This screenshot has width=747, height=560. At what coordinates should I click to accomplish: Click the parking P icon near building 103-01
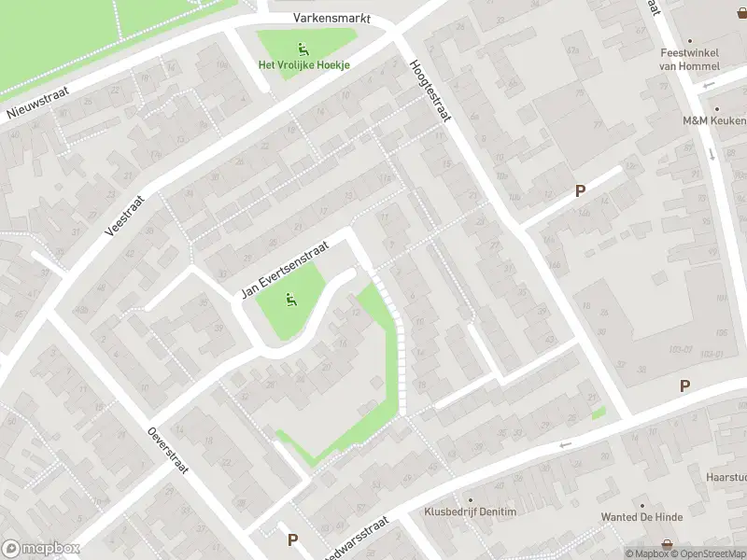pyautogui.click(x=684, y=385)
